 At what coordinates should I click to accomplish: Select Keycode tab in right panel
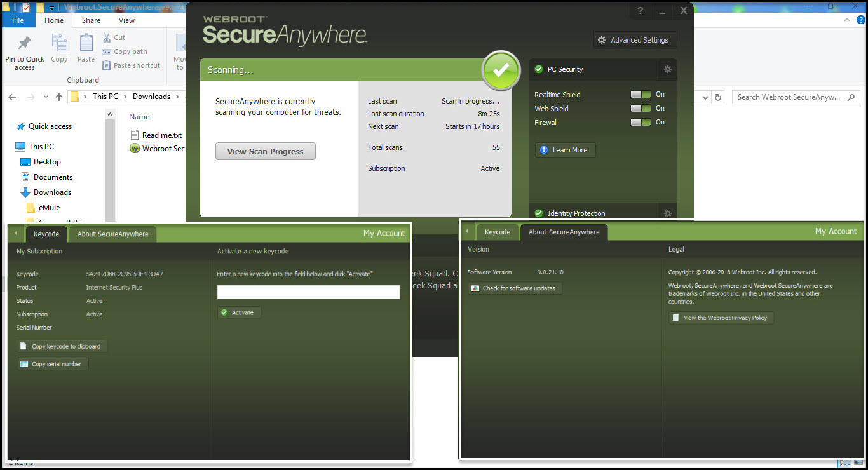coord(498,232)
